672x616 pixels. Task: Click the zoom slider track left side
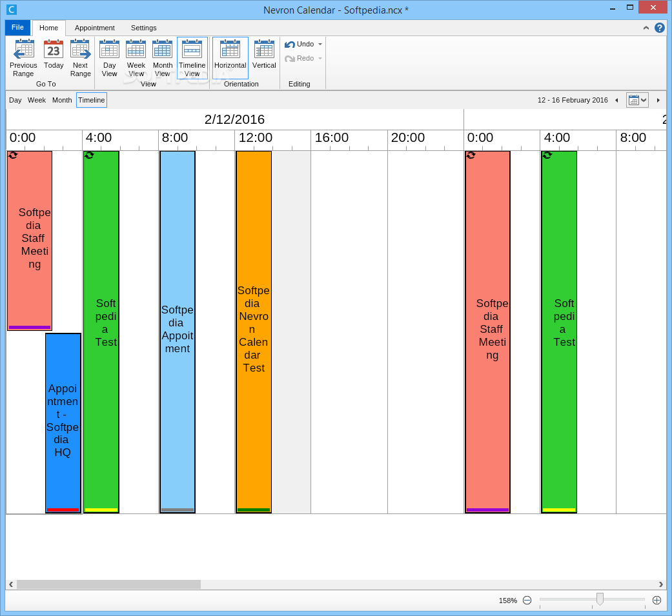[568, 599]
